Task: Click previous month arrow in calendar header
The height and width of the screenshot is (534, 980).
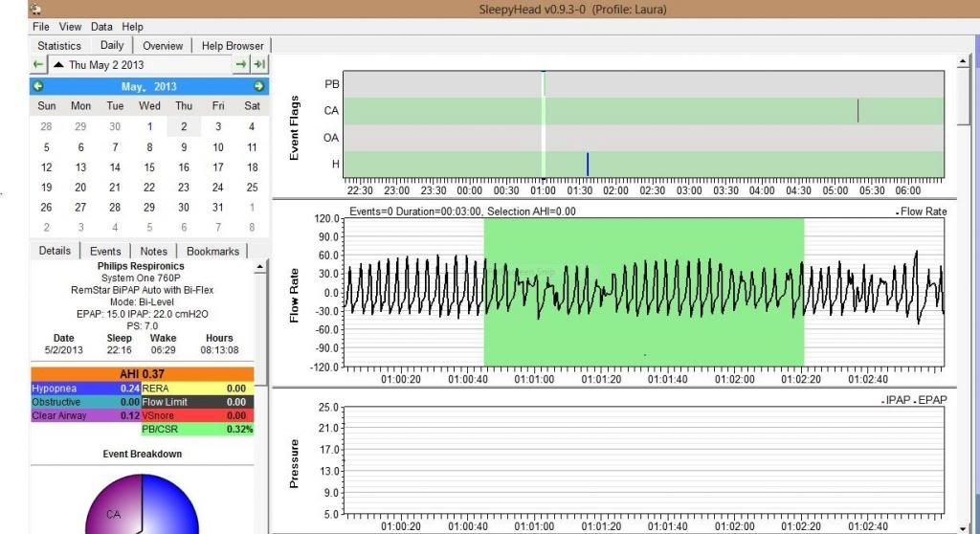Action: (38, 86)
